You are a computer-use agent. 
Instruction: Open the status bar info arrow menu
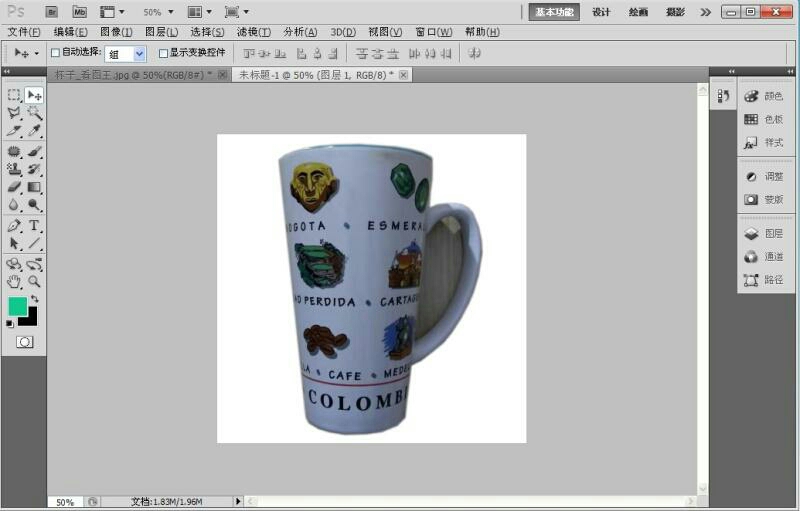pyautogui.click(x=237, y=501)
